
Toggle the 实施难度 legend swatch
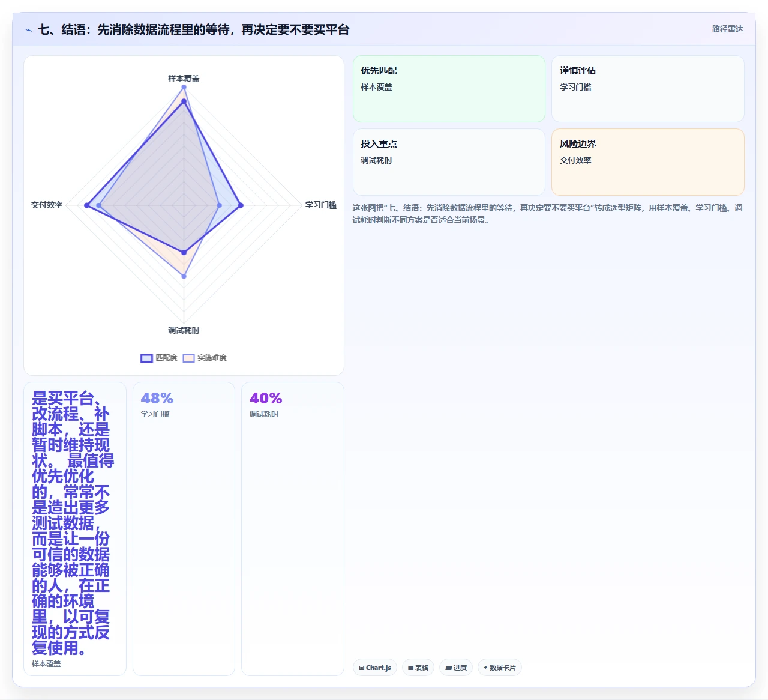tap(188, 358)
